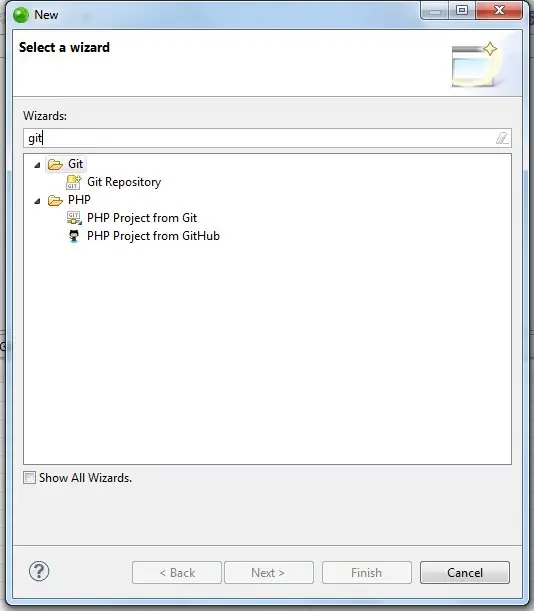Select the Git Repository entry
Viewport: 534px width, 611px height.
coord(124,182)
